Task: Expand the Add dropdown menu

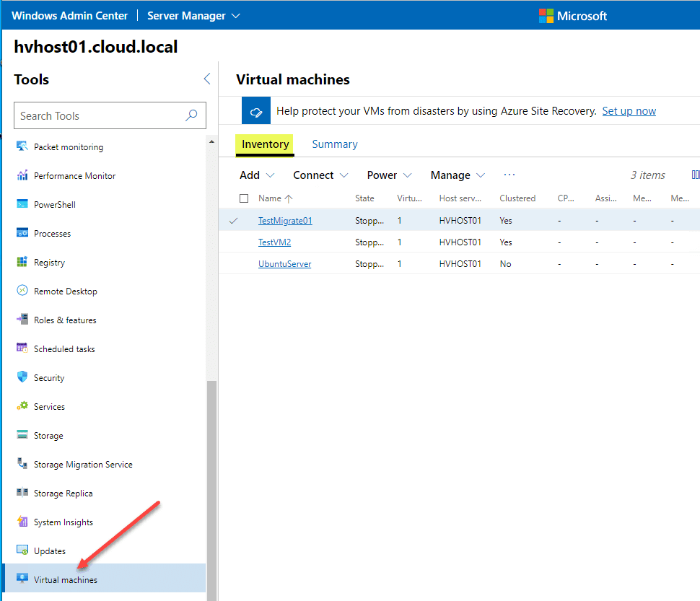Action: pos(257,175)
